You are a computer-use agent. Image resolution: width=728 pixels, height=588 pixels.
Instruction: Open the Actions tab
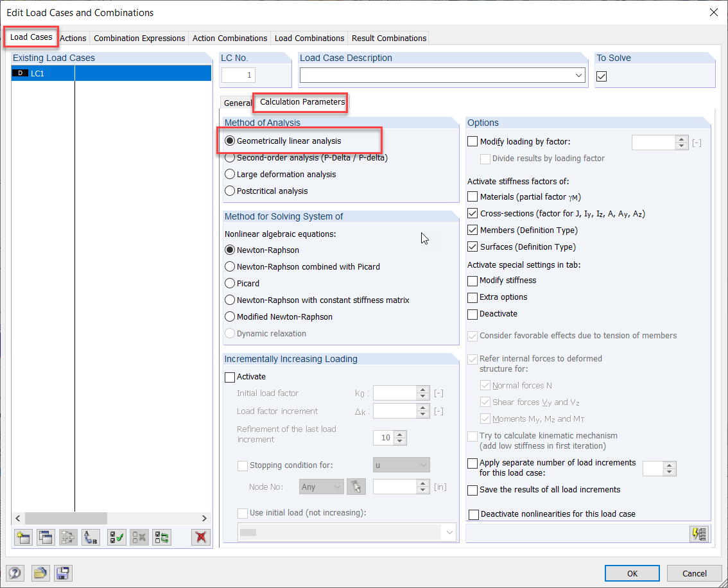pyautogui.click(x=73, y=38)
